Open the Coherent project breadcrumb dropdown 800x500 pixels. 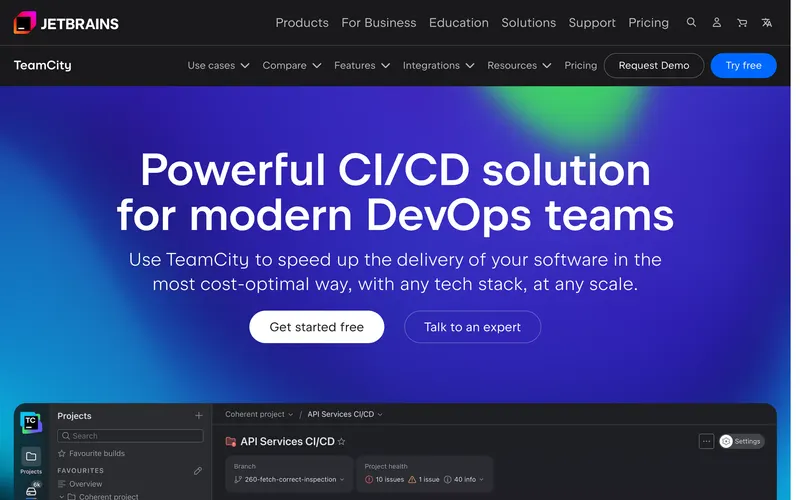click(x=259, y=414)
